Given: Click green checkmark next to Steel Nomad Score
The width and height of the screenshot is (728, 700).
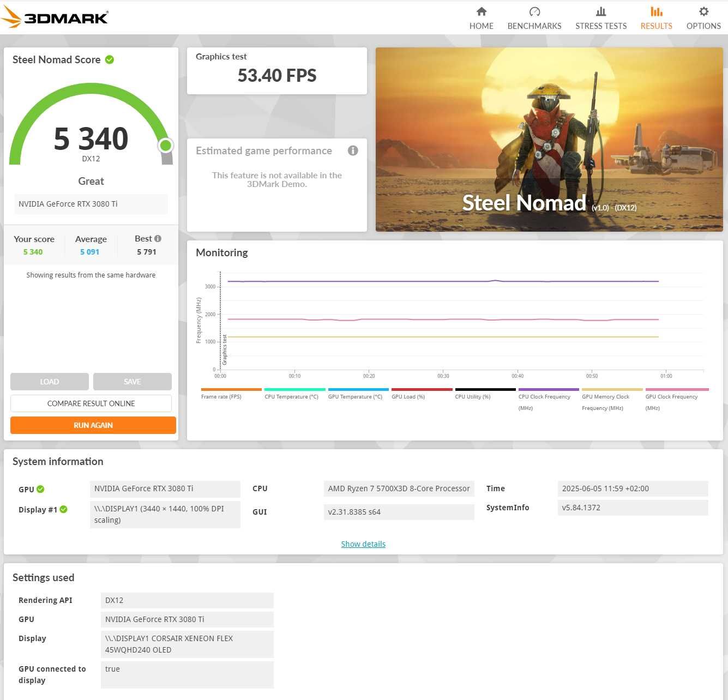Looking at the screenshot, I should (x=110, y=59).
